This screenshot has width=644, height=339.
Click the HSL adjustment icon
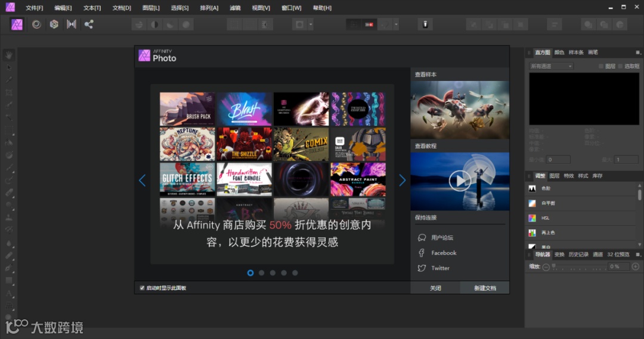tap(532, 218)
